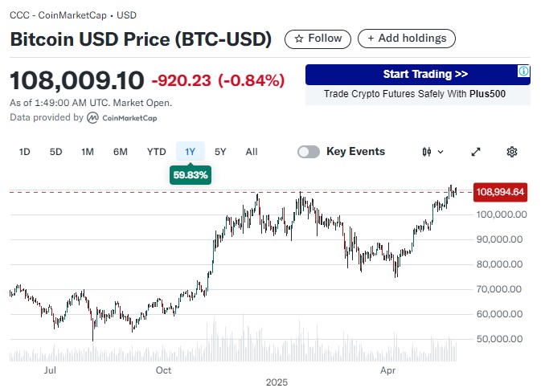Click the red 108,994.64 price label
This screenshot has width=545, height=392.
pos(500,192)
